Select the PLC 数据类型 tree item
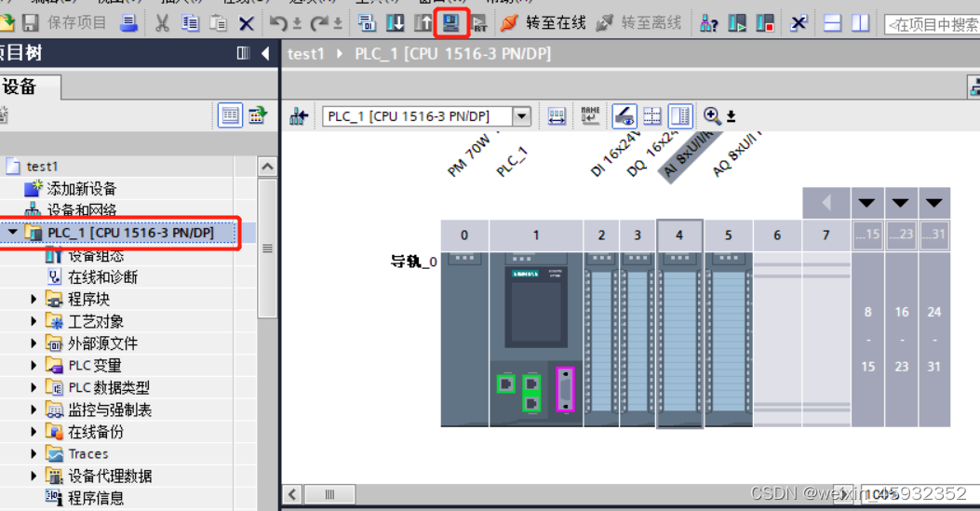This screenshot has height=511, width=980. pos(109,388)
